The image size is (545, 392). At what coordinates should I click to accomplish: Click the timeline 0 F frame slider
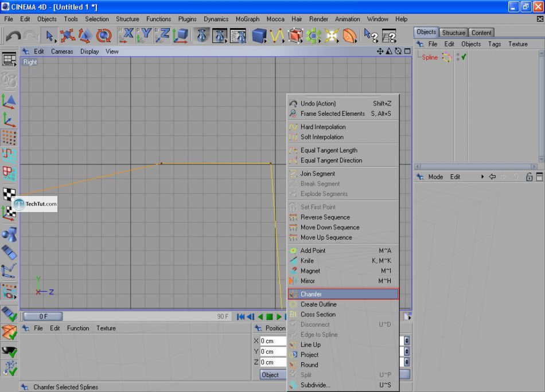(x=43, y=316)
